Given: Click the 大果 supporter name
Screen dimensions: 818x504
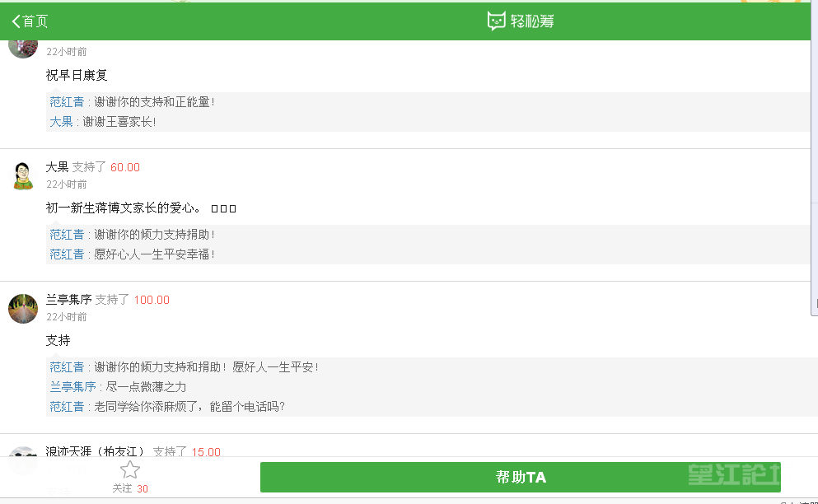Looking at the screenshot, I should pos(57,167).
